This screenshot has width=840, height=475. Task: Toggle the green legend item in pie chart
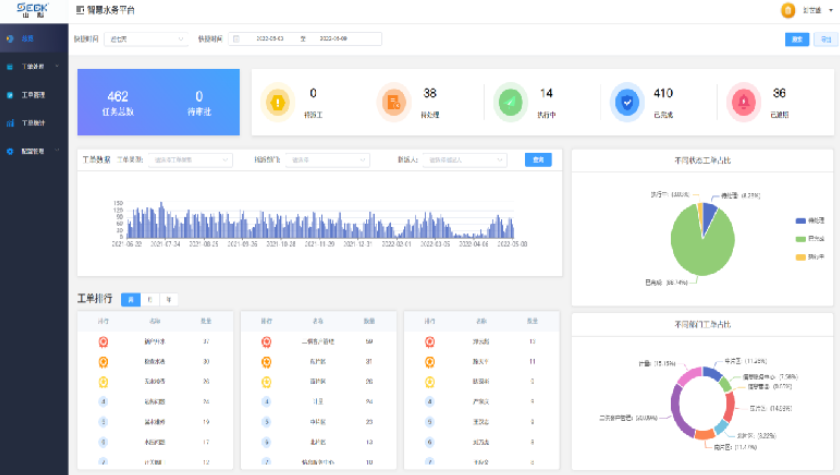[x=801, y=239]
